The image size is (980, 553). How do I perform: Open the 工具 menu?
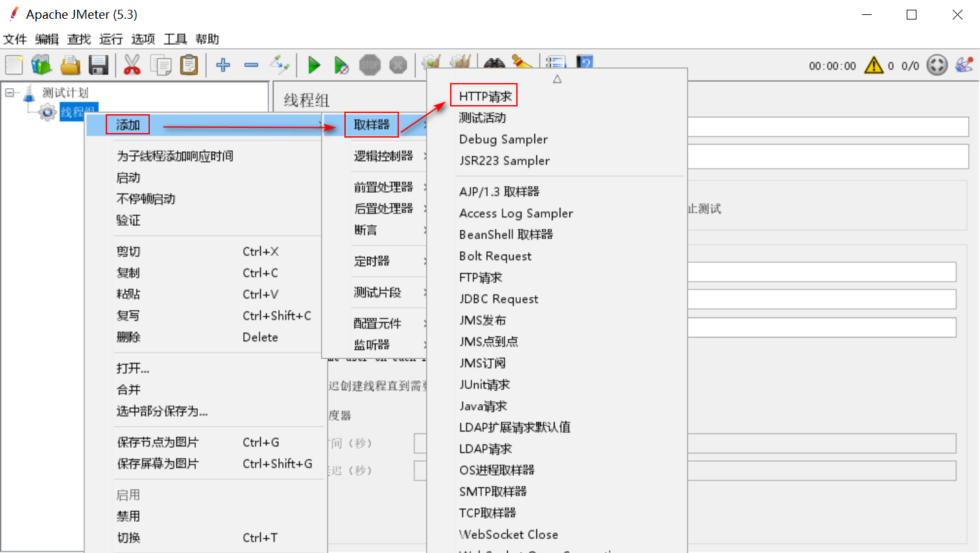175,39
